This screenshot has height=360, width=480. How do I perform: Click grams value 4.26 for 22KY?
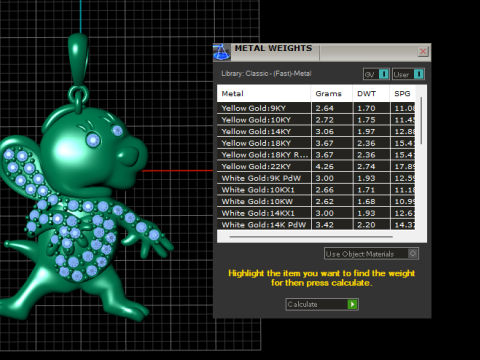click(324, 166)
